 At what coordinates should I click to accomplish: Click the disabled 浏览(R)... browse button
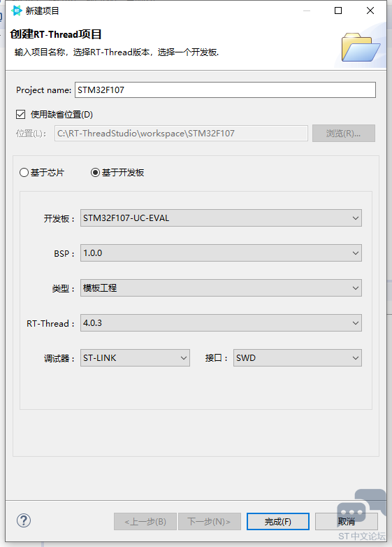344,134
